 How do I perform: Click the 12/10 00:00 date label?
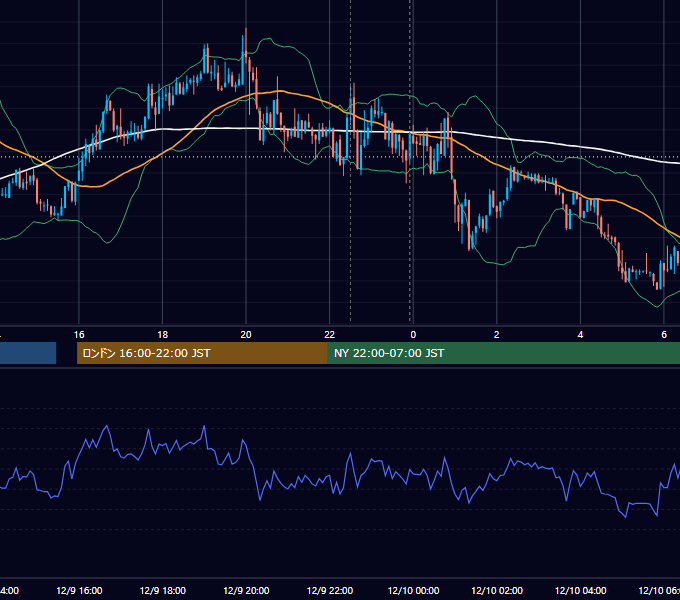413,590
